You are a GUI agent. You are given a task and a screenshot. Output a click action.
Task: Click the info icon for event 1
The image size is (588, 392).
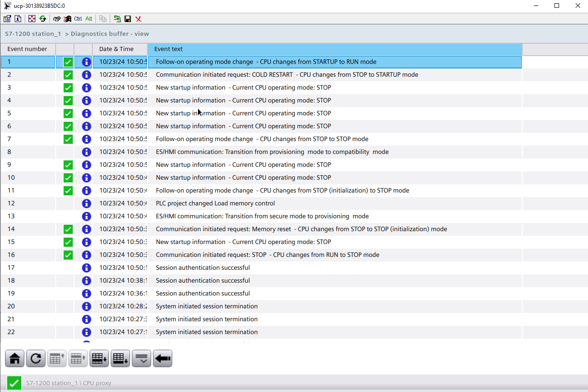(86, 62)
